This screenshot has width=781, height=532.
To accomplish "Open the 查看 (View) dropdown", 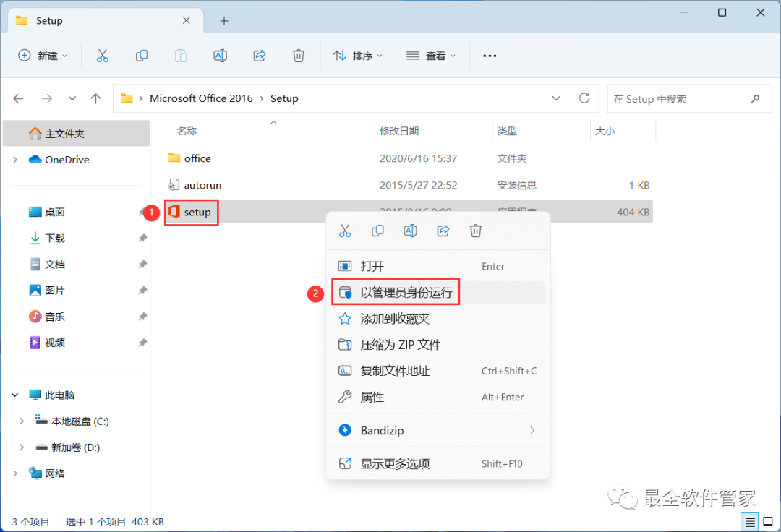I will (431, 56).
